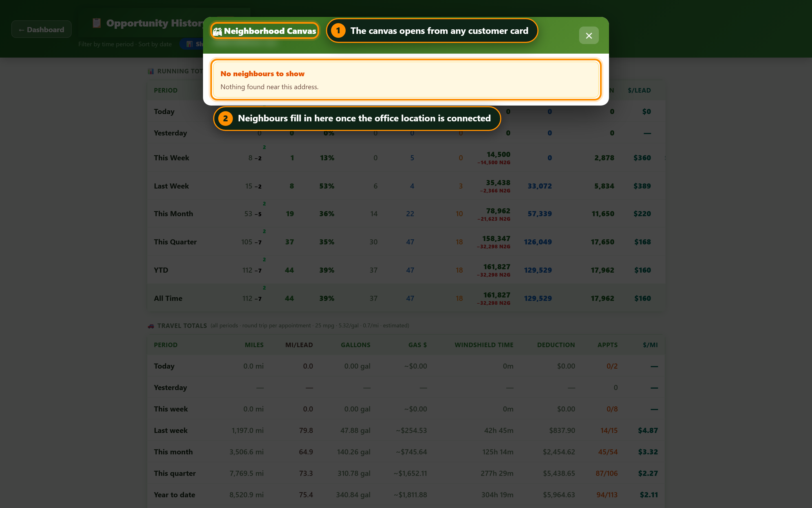Select 'Nothing found near this address.' text
The height and width of the screenshot is (508, 812).
[x=269, y=87]
